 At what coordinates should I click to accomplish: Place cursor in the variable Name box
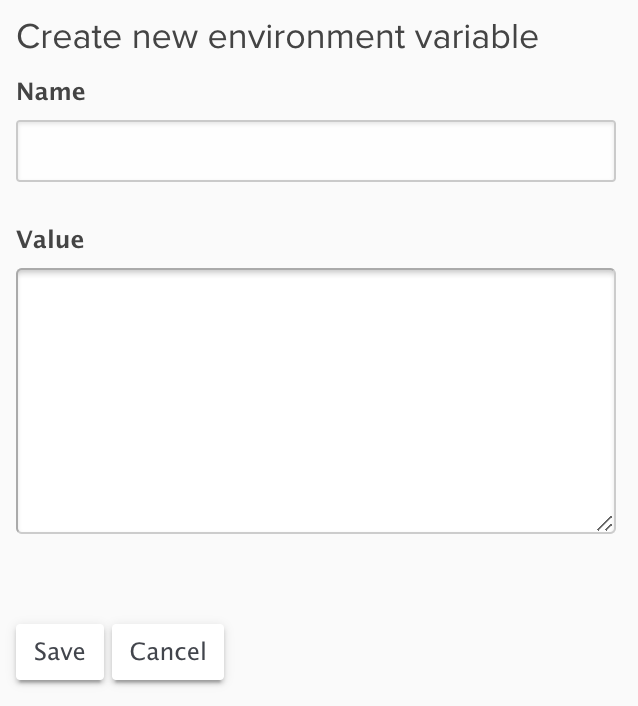tap(316, 151)
